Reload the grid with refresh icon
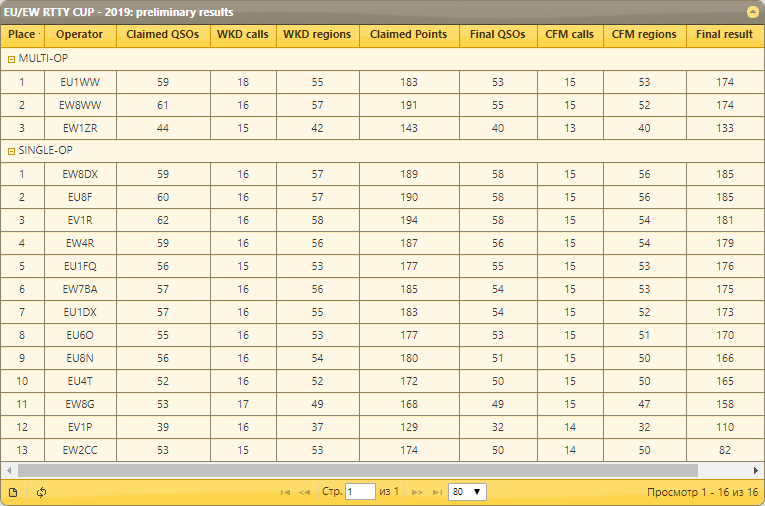The width and height of the screenshot is (765, 506). coord(42,492)
